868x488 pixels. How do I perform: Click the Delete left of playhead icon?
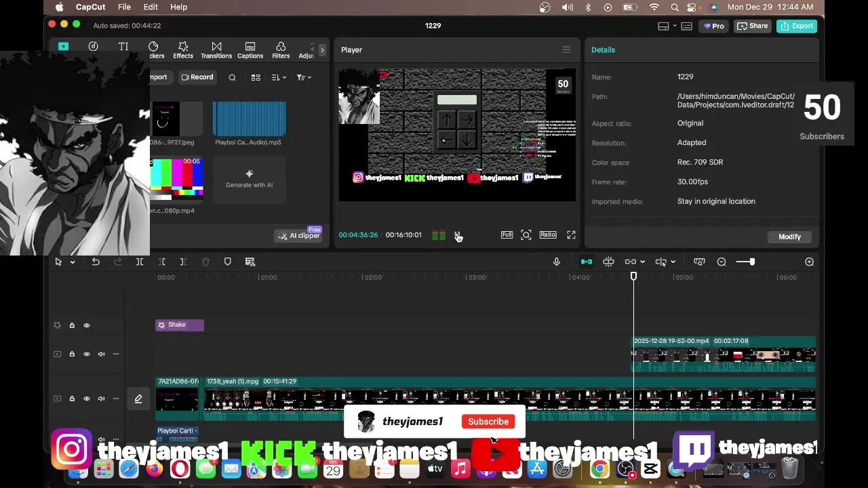[162, 262]
